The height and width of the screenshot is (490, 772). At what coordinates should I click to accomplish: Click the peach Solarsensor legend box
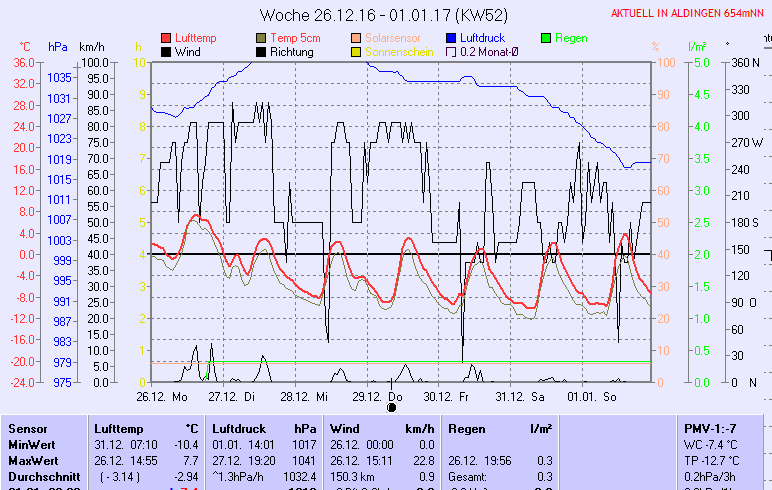[x=356, y=38]
